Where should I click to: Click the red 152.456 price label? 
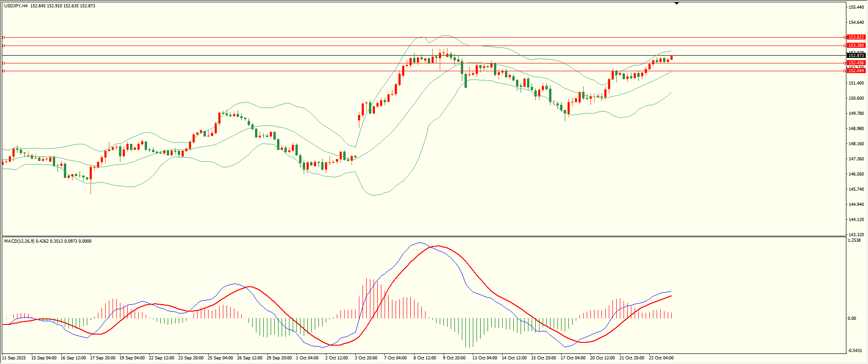tap(856, 63)
